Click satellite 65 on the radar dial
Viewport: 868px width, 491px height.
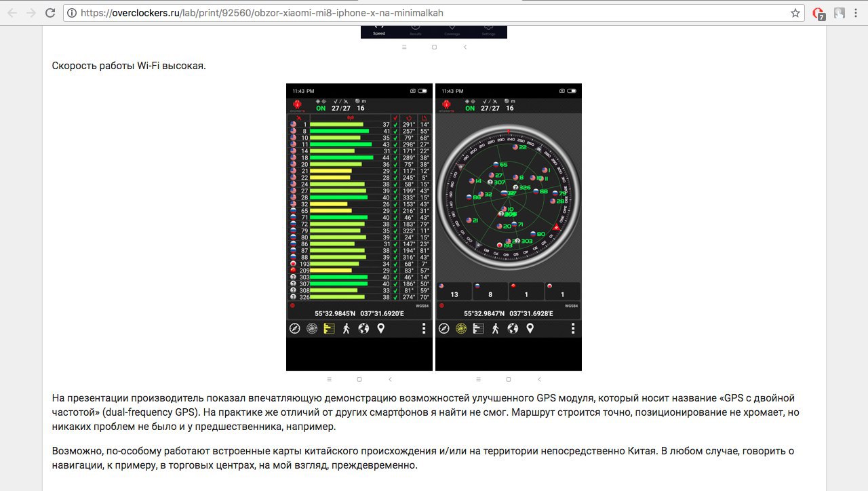(x=500, y=164)
